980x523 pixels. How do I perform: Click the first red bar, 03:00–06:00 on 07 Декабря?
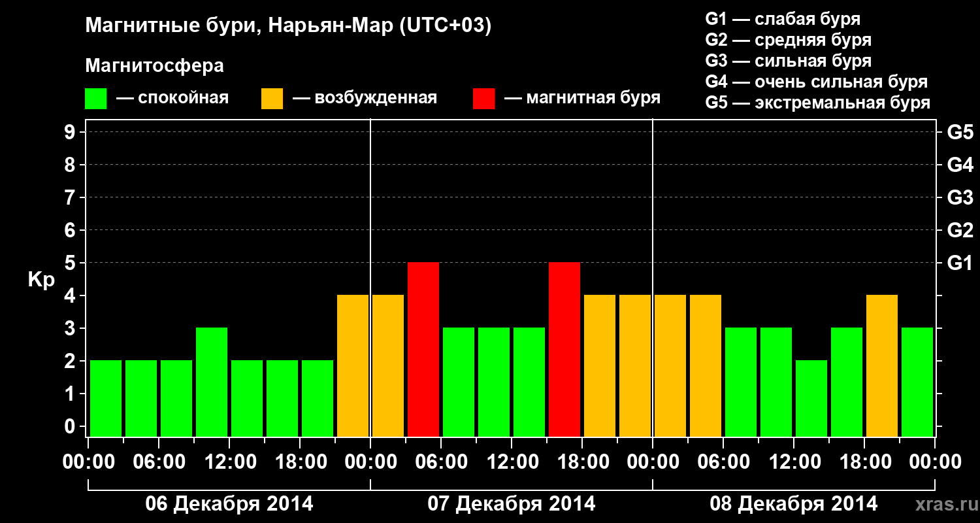point(423,349)
